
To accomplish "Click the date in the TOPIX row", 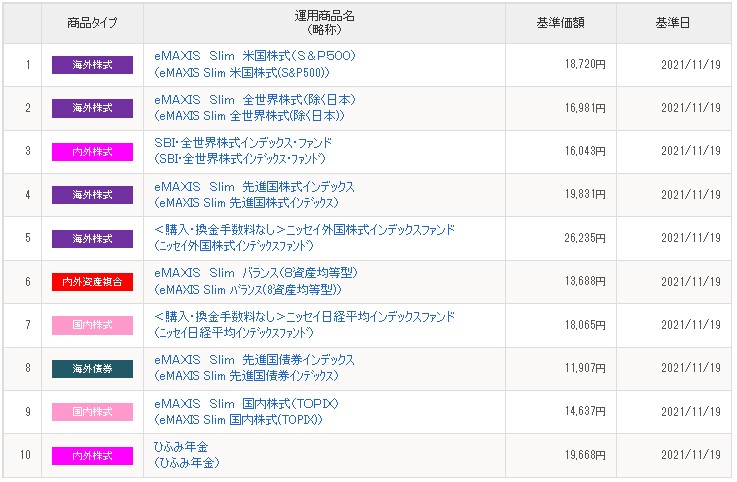I will tap(691, 412).
